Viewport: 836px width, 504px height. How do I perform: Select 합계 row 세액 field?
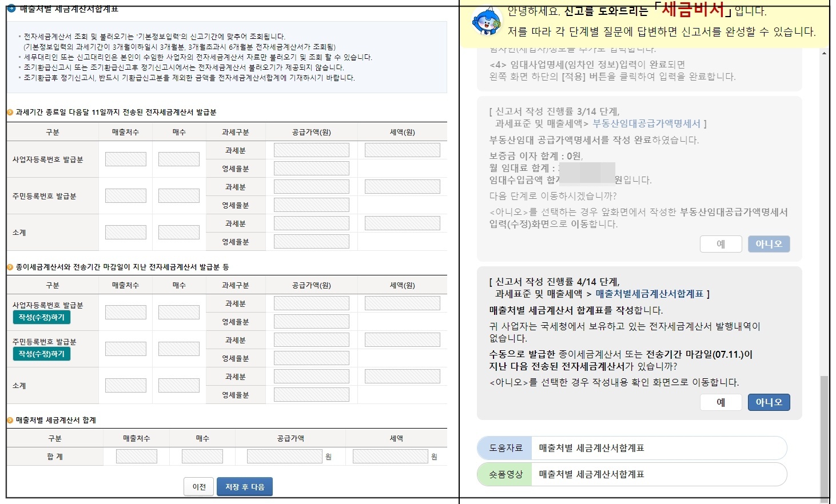391,456
